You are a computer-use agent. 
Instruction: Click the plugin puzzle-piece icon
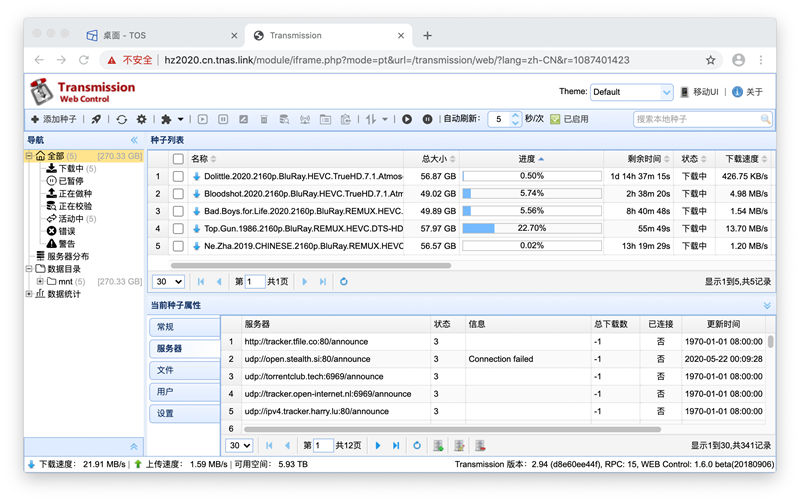(166, 119)
